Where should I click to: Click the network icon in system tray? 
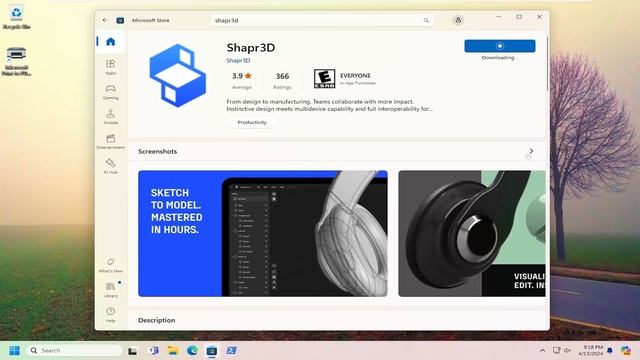556,351
